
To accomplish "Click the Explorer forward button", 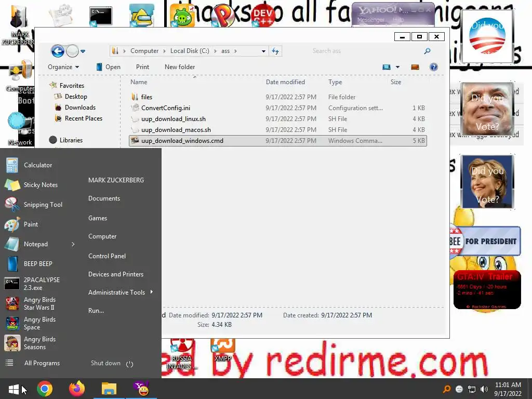I will [x=72, y=51].
